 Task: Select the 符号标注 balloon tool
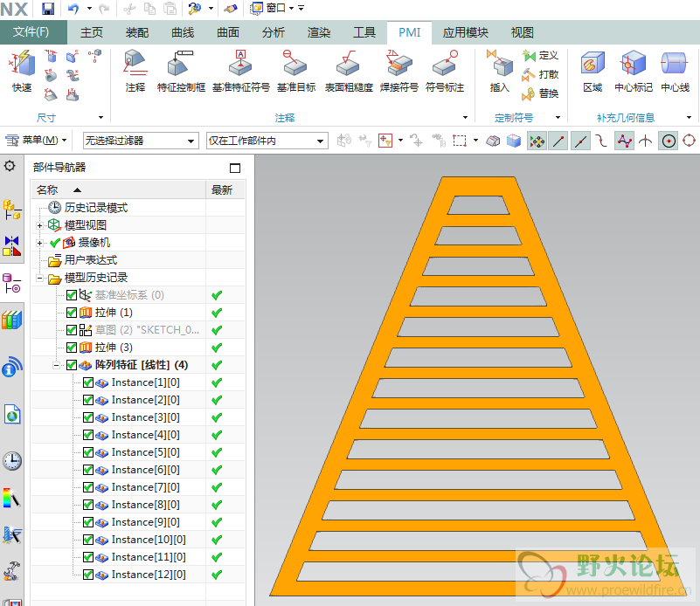pos(445,72)
